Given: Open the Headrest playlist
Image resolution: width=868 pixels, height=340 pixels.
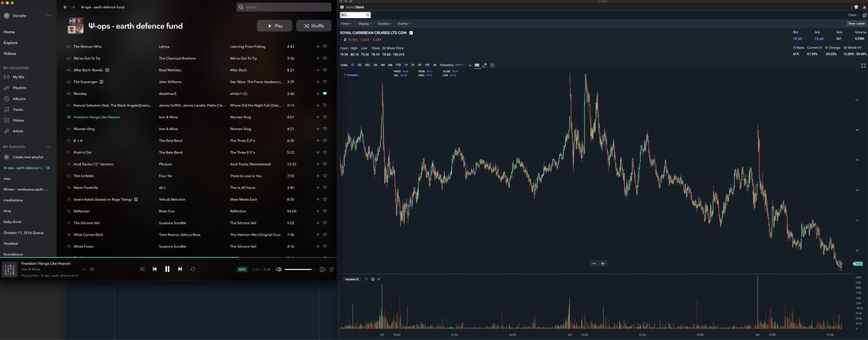Looking at the screenshot, I should pos(11,243).
